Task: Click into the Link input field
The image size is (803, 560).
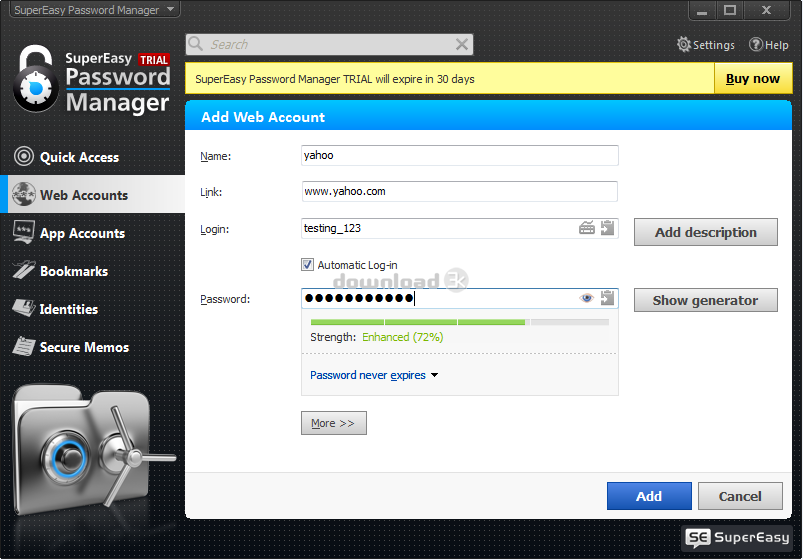Action: (459, 191)
